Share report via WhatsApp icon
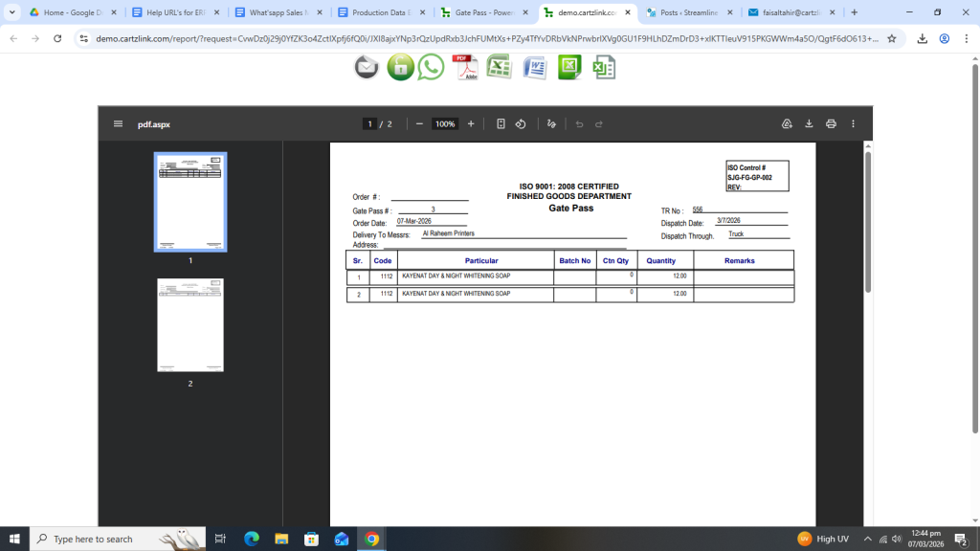The height and width of the screenshot is (551, 980). point(432,67)
